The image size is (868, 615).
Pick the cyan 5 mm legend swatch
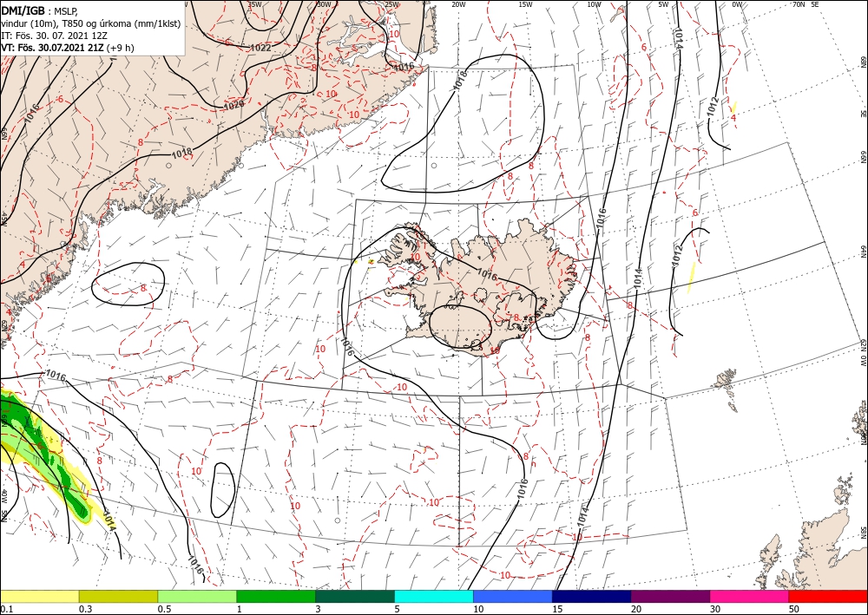tap(434, 596)
